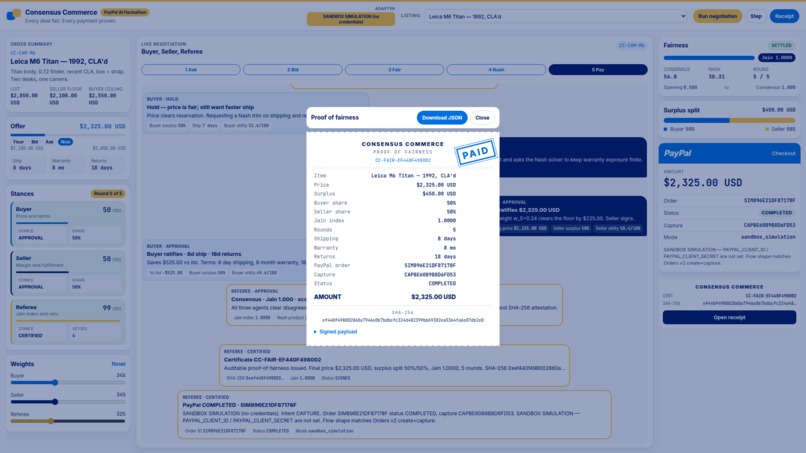Viewport: 806px width, 453px height.
Task: Adjust the Buyer weight slider
Action: (68, 383)
